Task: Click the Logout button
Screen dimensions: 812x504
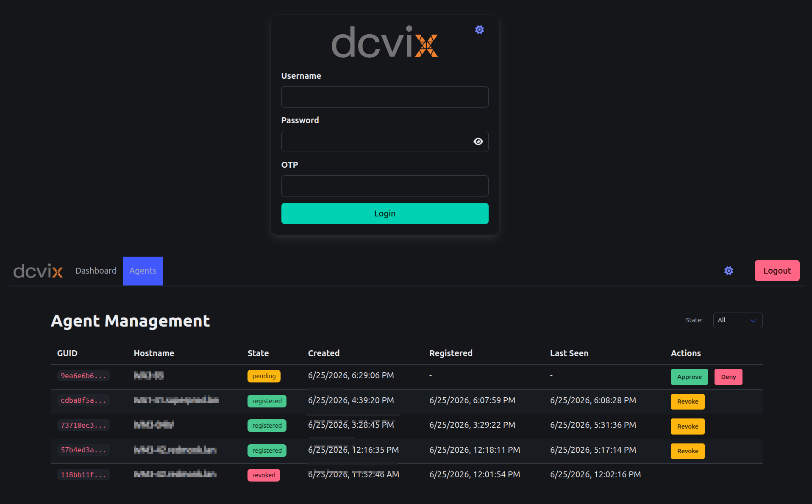Action: click(777, 271)
